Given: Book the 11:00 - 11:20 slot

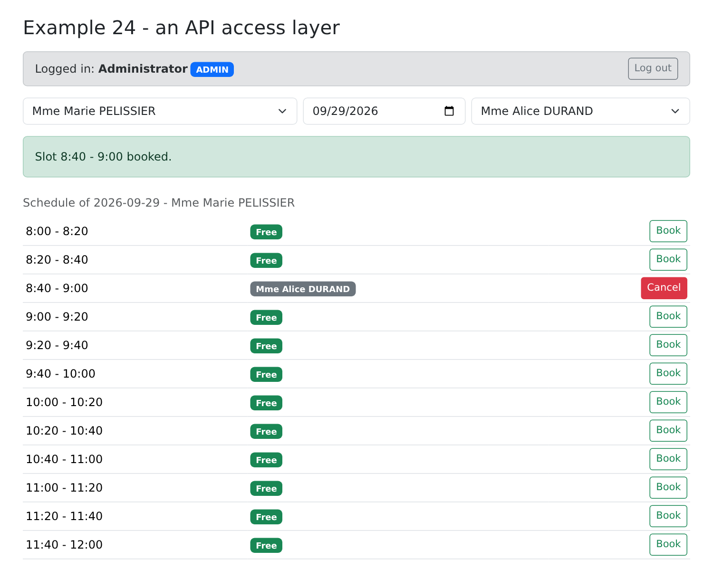Looking at the screenshot, I should click(668, 487).
